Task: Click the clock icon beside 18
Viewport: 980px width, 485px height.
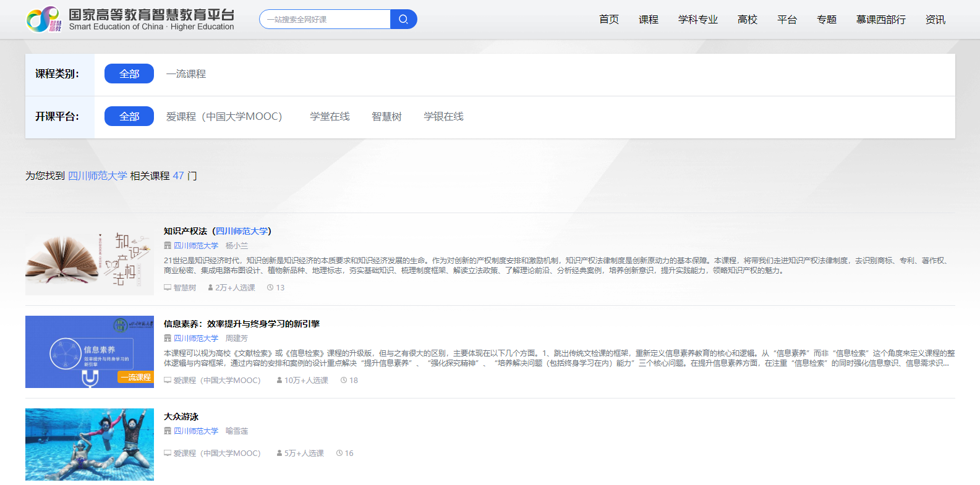Action: [x=344, y=381]
